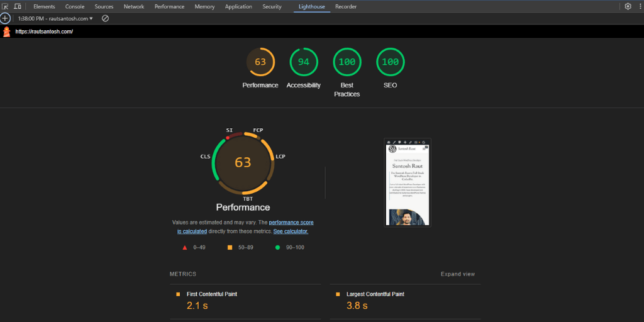Click orange square icon beside Largest Contentful Paint

(x=338, y=294)
